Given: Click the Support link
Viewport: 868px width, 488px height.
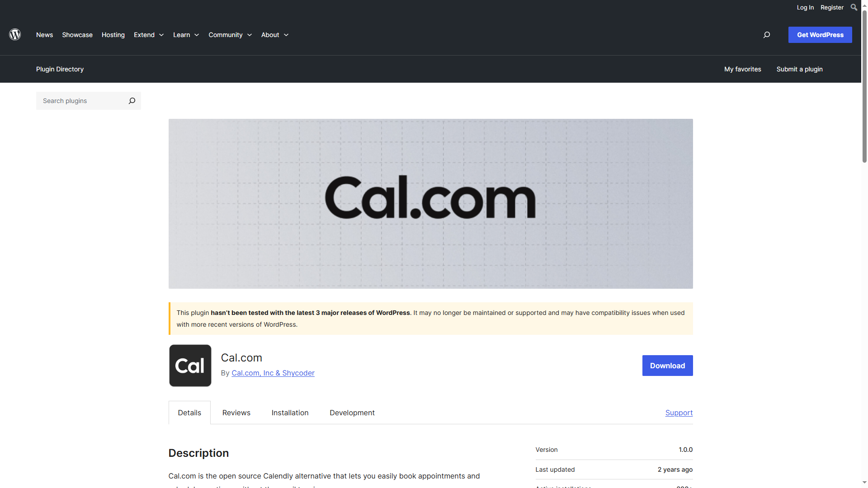Looking at the screenshot, I should click(679, 413).
